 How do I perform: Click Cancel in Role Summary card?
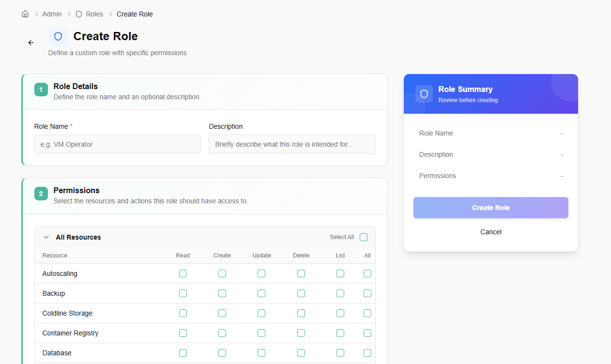click(x=490, y=232)
